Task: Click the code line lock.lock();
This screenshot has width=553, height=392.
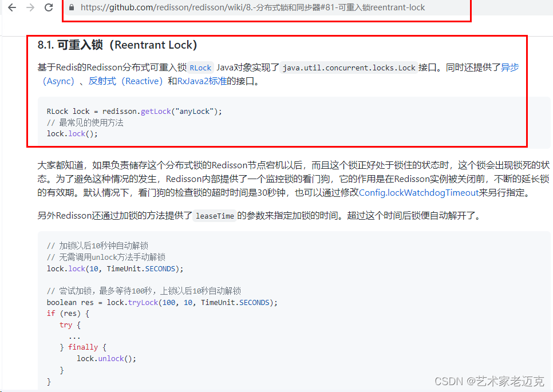Action: tap(72, 134)
